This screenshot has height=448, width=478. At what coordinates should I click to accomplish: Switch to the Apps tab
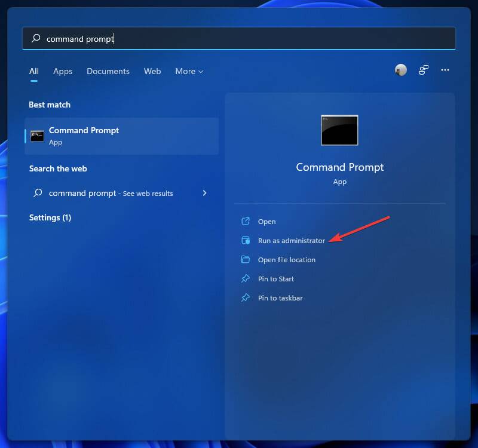click(63, 71)
